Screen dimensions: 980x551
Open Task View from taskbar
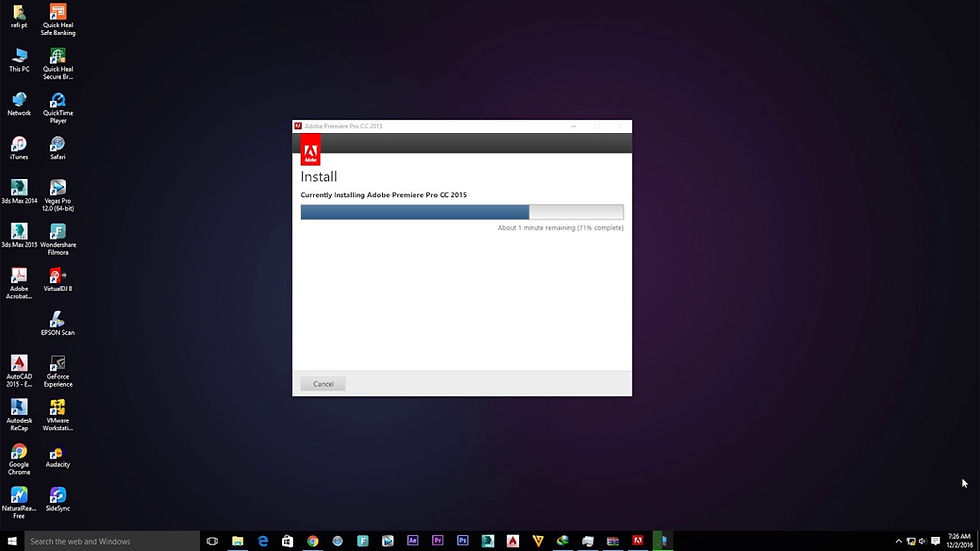pos(212,541)
